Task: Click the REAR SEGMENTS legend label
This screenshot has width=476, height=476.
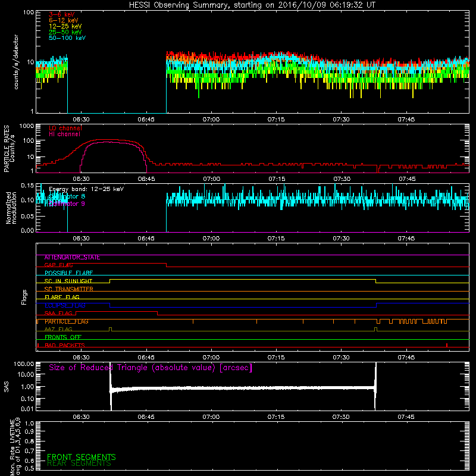Action: coord(79,464)
